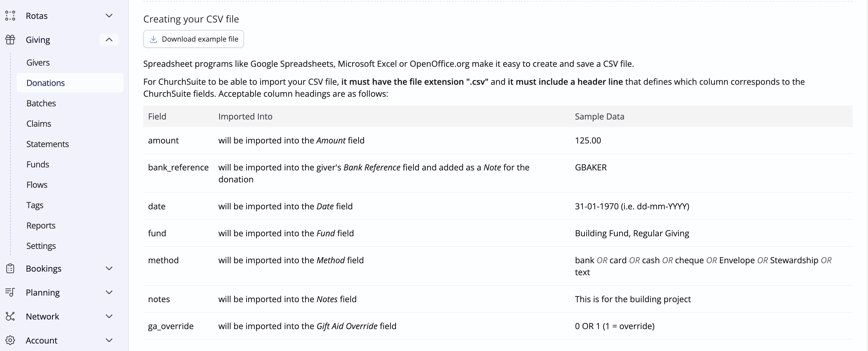The image size is (868, 351).
Task: Expand the Bookings section chevron
Action: [x=109, y=268]
